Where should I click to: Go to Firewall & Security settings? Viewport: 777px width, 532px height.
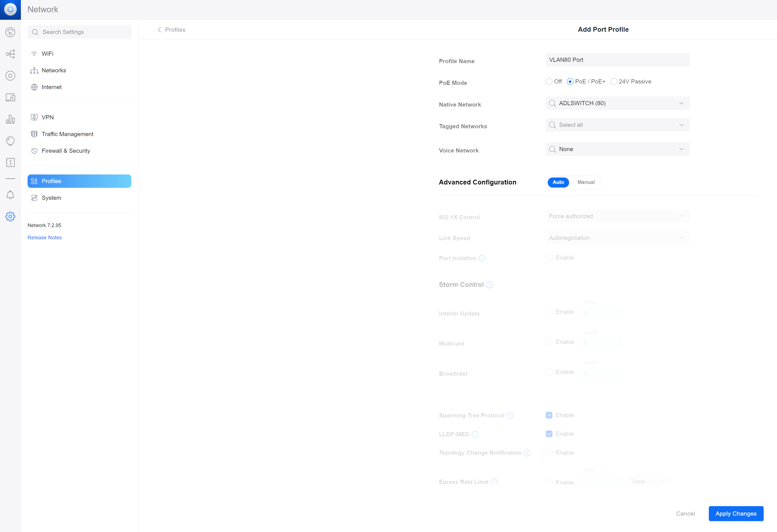(x=66, y=151)
